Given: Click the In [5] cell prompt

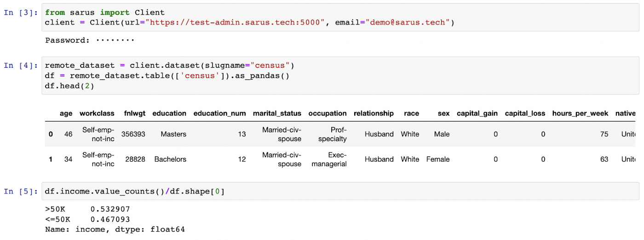Looking at the screenshot, I should (21, 191).
